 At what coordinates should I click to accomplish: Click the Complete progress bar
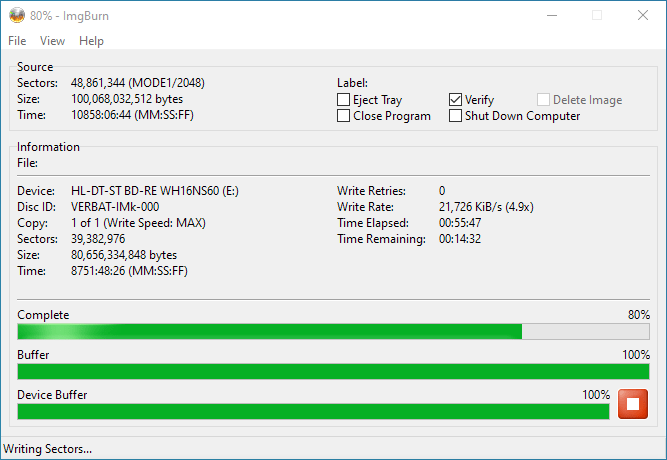tap(334, 331)
